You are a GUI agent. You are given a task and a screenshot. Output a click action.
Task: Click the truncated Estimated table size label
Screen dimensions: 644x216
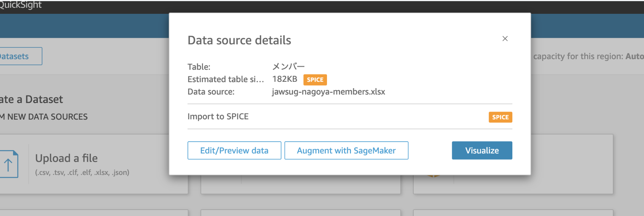(x=225, y=79)
